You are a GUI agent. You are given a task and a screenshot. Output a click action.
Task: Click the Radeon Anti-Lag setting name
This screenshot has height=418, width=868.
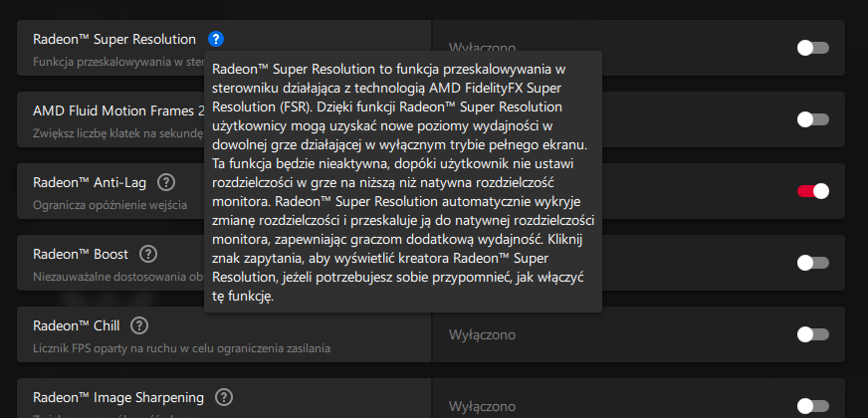pyautogui.click(x=90, y=182)
